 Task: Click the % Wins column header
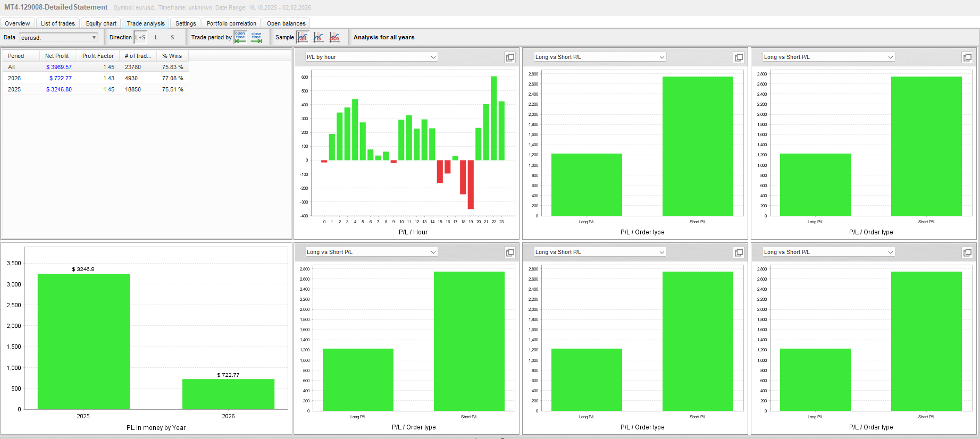tap(172, 56)
